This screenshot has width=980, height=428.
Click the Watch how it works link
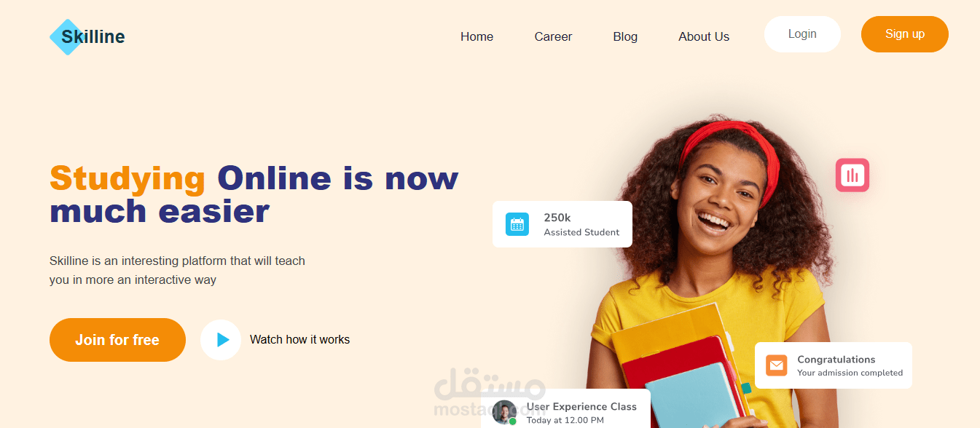click(299, 340)
